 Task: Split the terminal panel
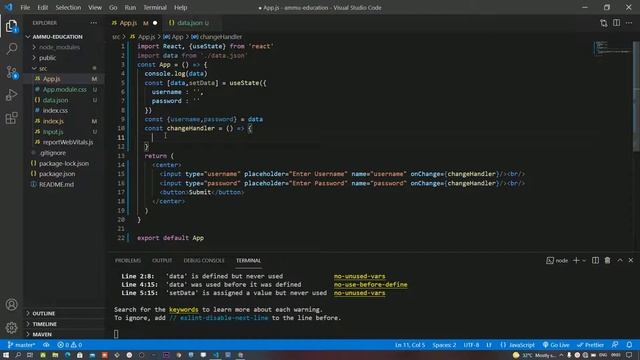coord(596,260)
